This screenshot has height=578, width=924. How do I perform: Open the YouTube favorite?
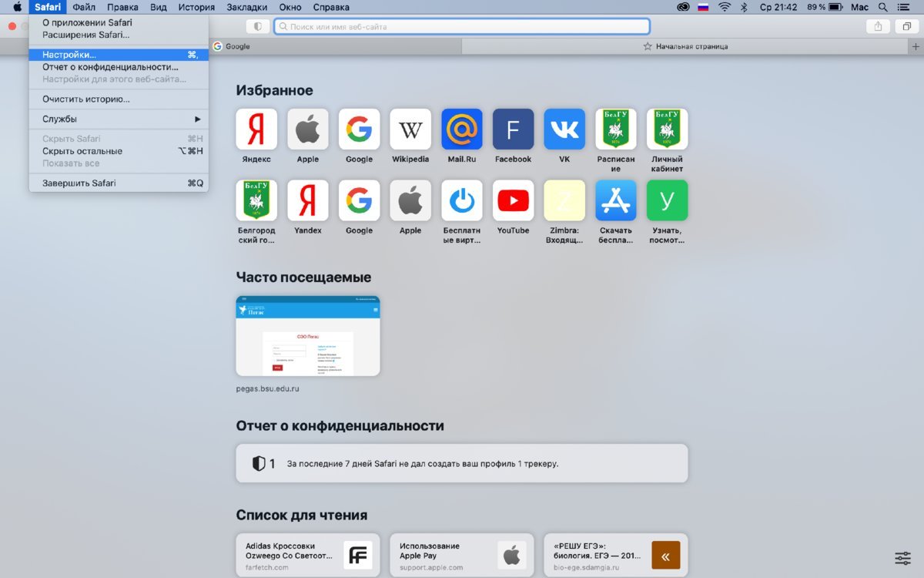[513, 200]
